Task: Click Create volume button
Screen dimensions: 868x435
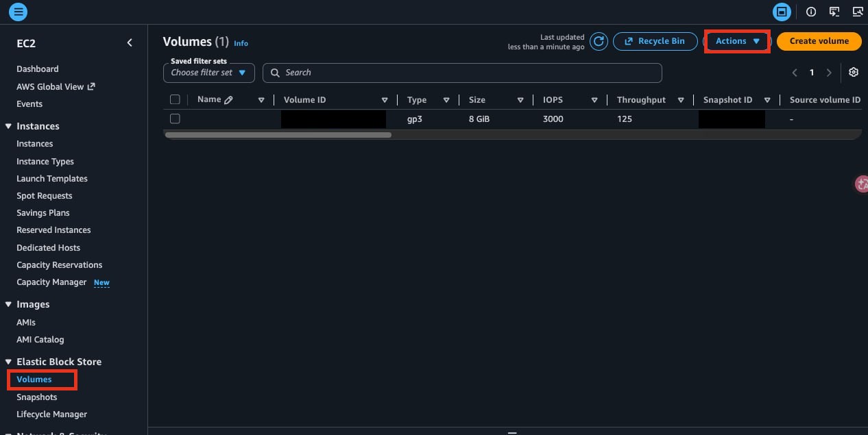Action: click(819, 41)
